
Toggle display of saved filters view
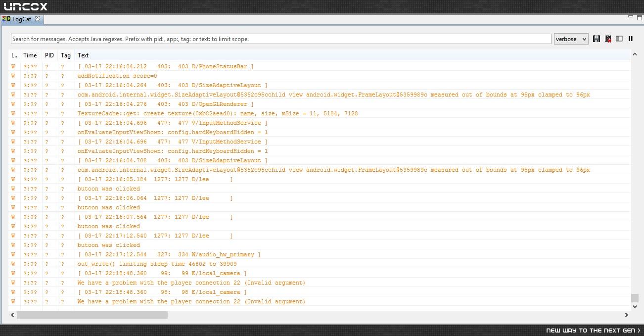point(619,39)
